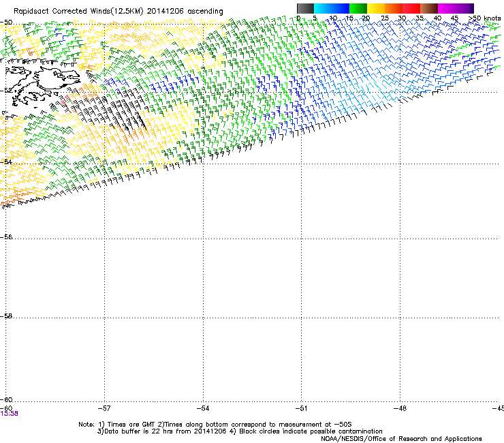504x443 pixels.
Task: Click the note '1) Times are GMT'
Action: coord(127,425)
